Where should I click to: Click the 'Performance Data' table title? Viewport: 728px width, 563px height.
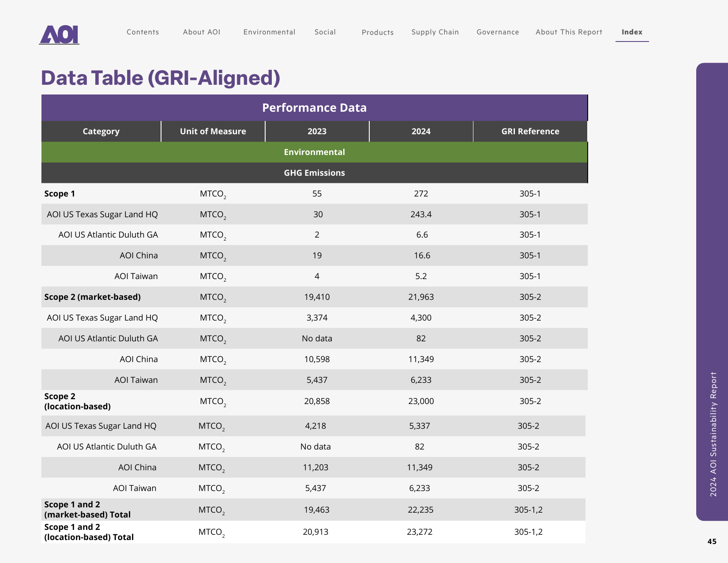pos(314,108)
